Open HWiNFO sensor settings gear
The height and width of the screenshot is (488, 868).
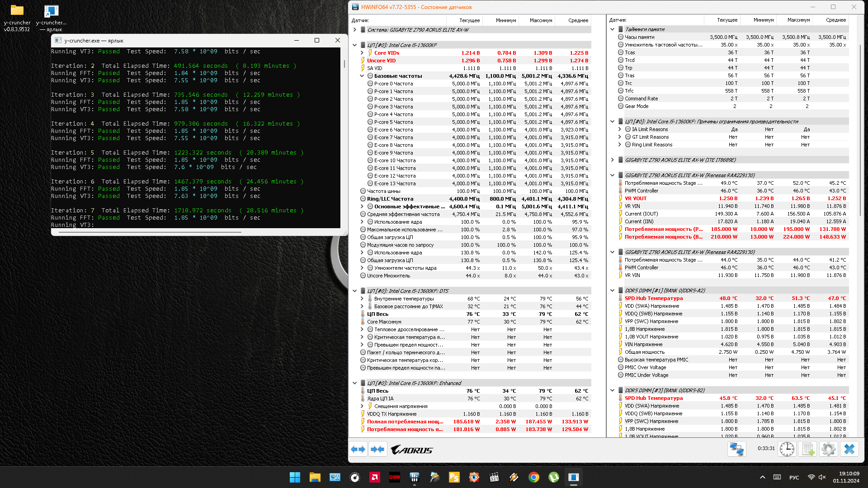click(828, 449)
